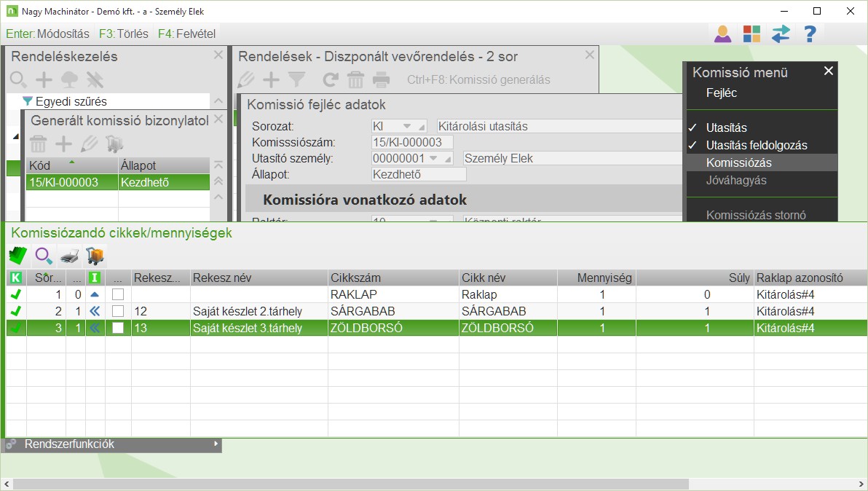The height and width of the screenshot is (491, 868).
Task: Click double arrow icon in SÁRGABAB row
Action: (x=95, y=311)
